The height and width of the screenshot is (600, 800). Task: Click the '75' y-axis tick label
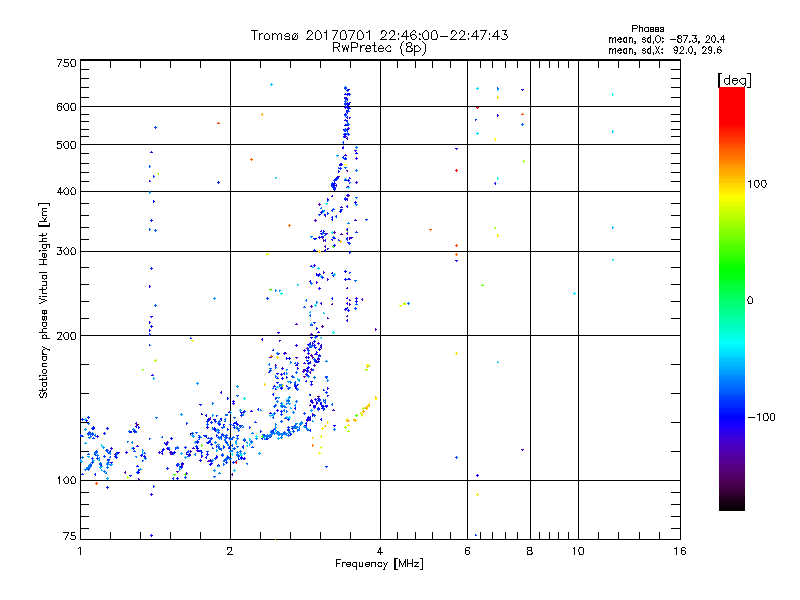click(70, 536)
